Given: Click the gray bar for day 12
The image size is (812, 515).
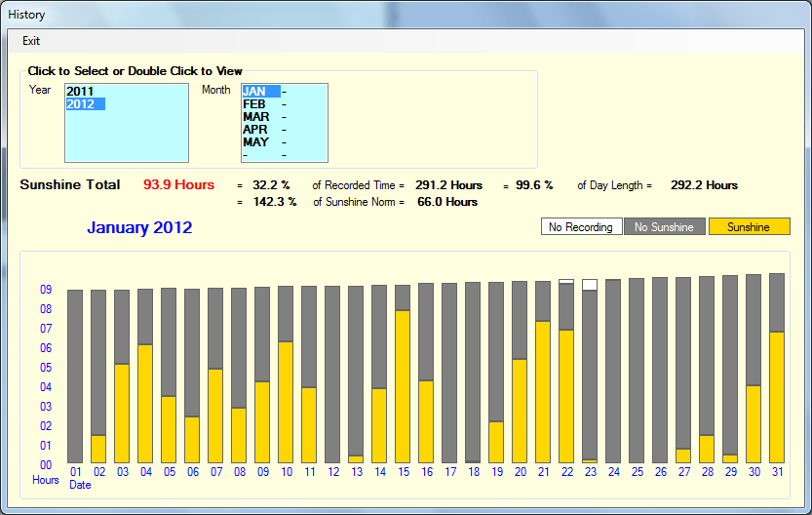Looking at the screenshot, I should pos(332,374).
